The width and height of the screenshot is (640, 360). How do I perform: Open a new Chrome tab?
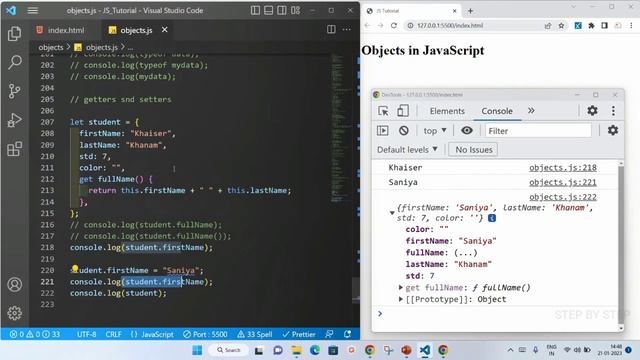click(470, 11)
